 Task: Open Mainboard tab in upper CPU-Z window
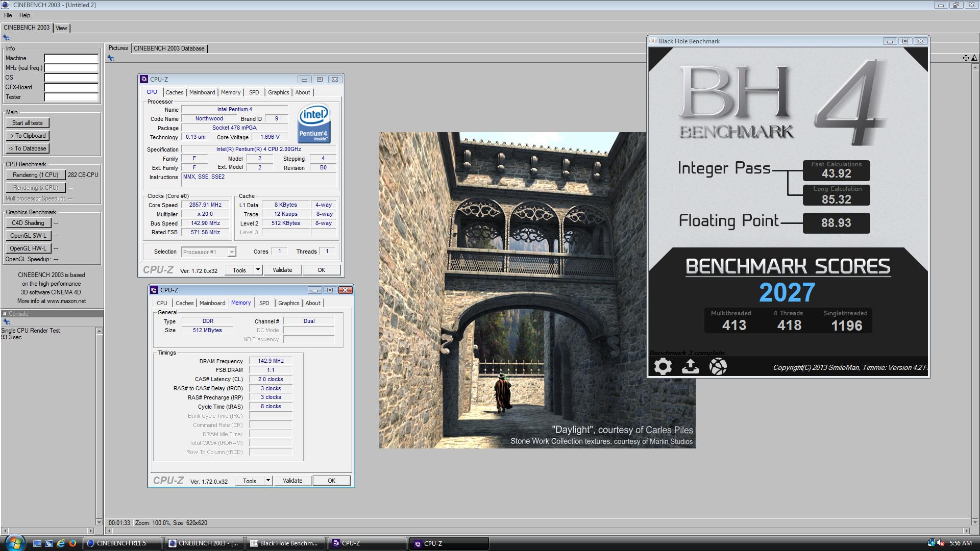pyautogui.click(x=202, y=92)
